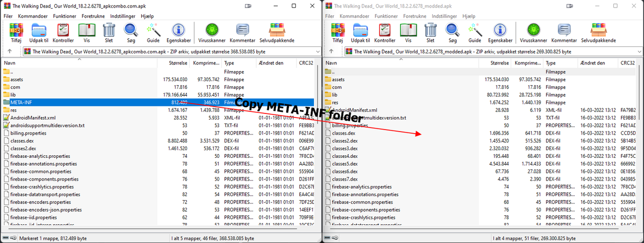This screenshot has height=243, width=644.
Task: Open Guide wizard in apkcombo window
Action: tap(153, 33)
